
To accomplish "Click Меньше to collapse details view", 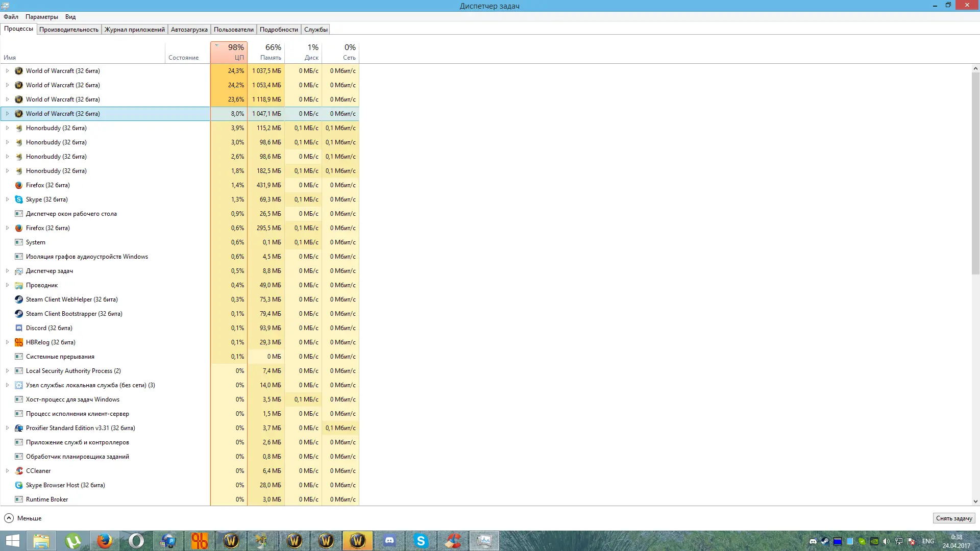I will click(23, 518).
